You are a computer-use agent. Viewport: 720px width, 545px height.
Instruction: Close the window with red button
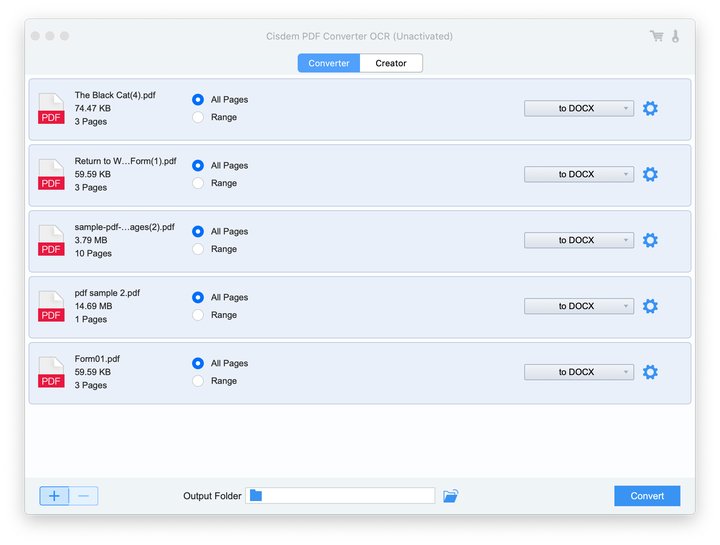click(x=35, y=36)
